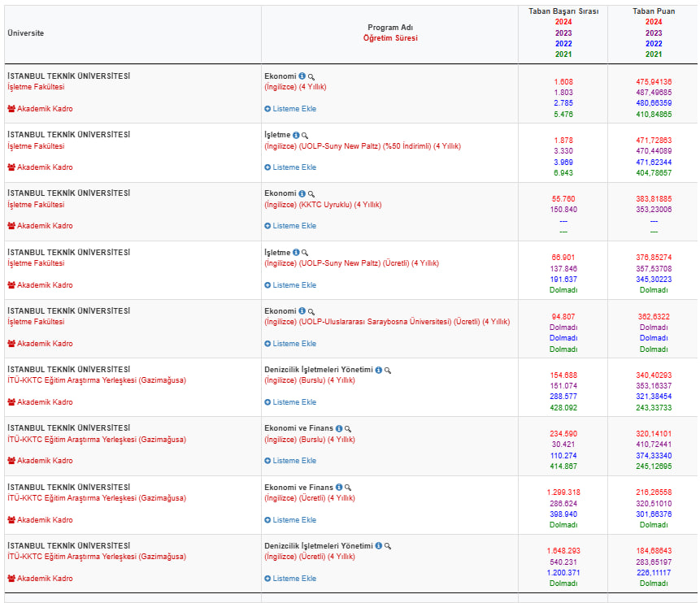Click info icon next to Ekonomi ve Finans Burslu
Image resolution: width=700 pixels, height=603 pixels.
[339, 428]
